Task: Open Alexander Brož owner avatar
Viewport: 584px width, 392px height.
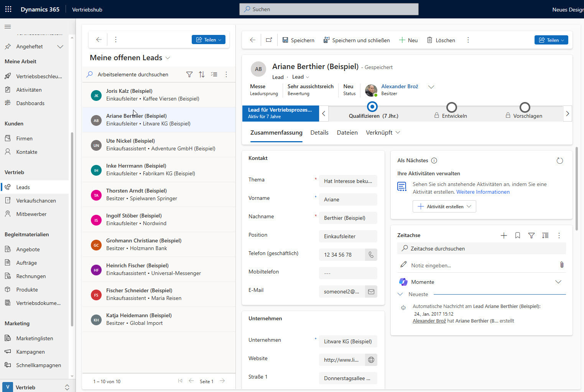Action: 371,90
